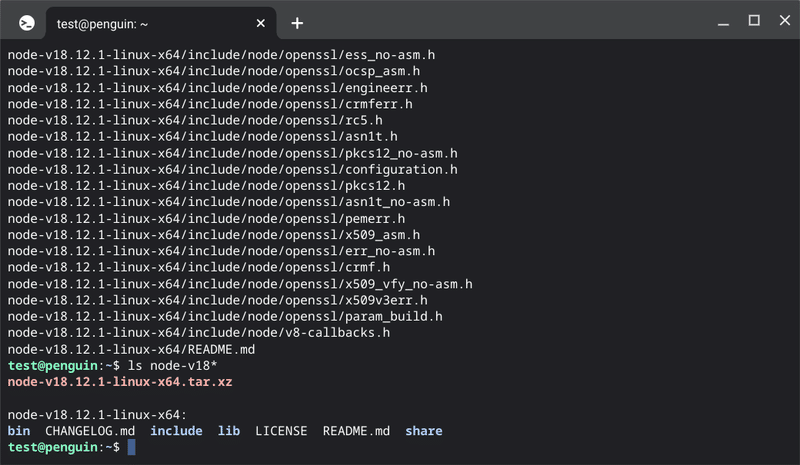Close the test@penguin terminal tab

[x=260, y=23]
